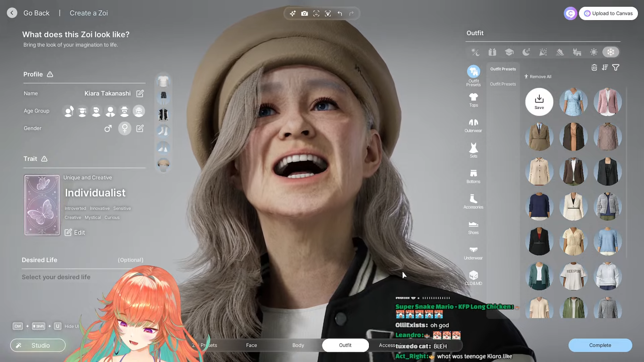Select the young adult age group (cap icon)
Viewport: 644px width, 362px height.
pyautogui.click(x=96, y=111)
